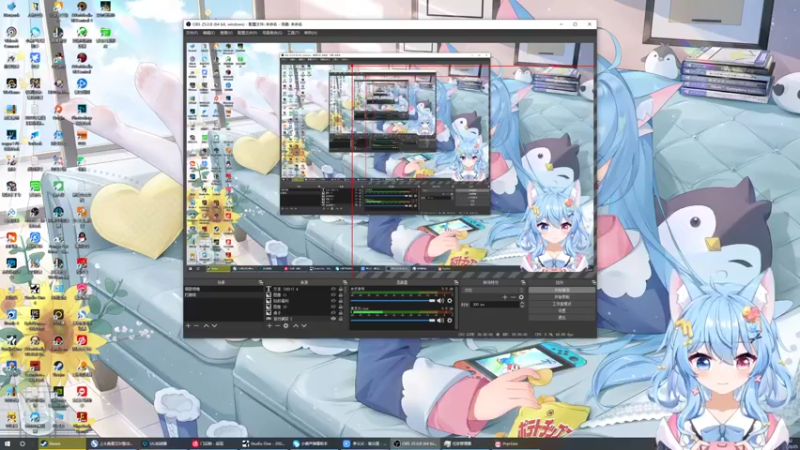
Task: Open the Scene Collection menu in OBS
Action: pos(272,33)
